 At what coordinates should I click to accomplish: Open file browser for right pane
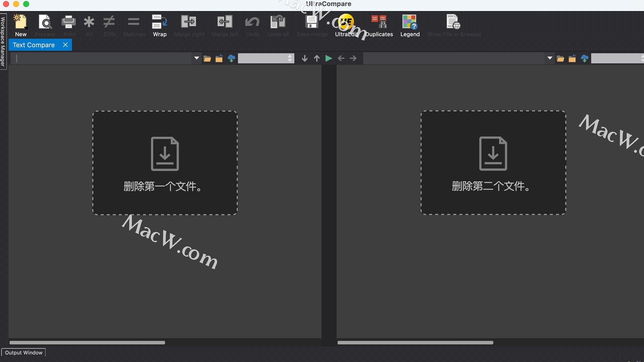[560, 59]
